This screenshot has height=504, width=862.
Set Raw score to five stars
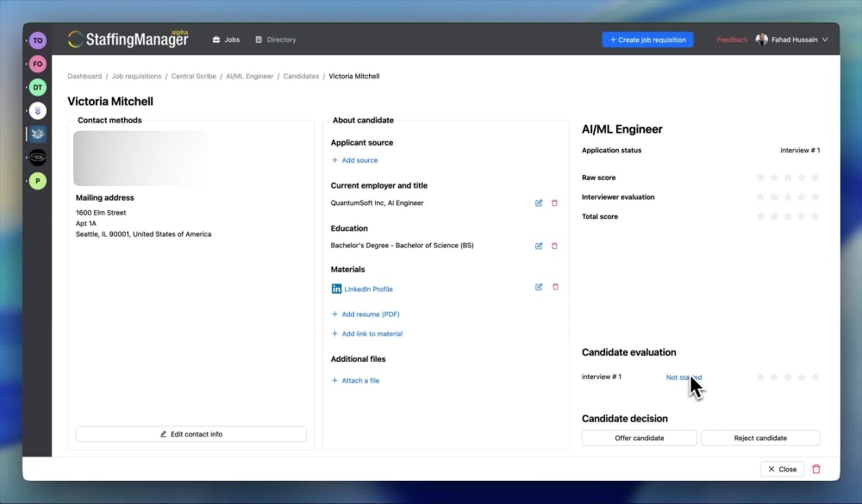pos(815,177)
